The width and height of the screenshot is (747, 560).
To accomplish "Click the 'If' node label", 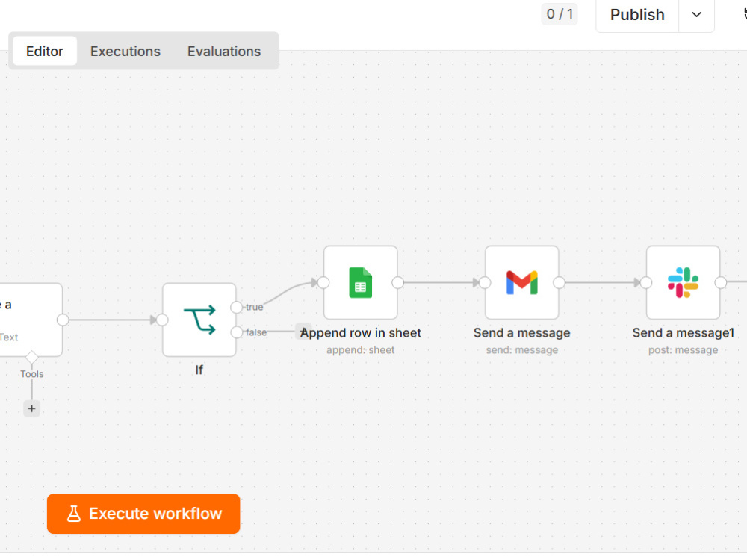I will [x=199, y=370].
